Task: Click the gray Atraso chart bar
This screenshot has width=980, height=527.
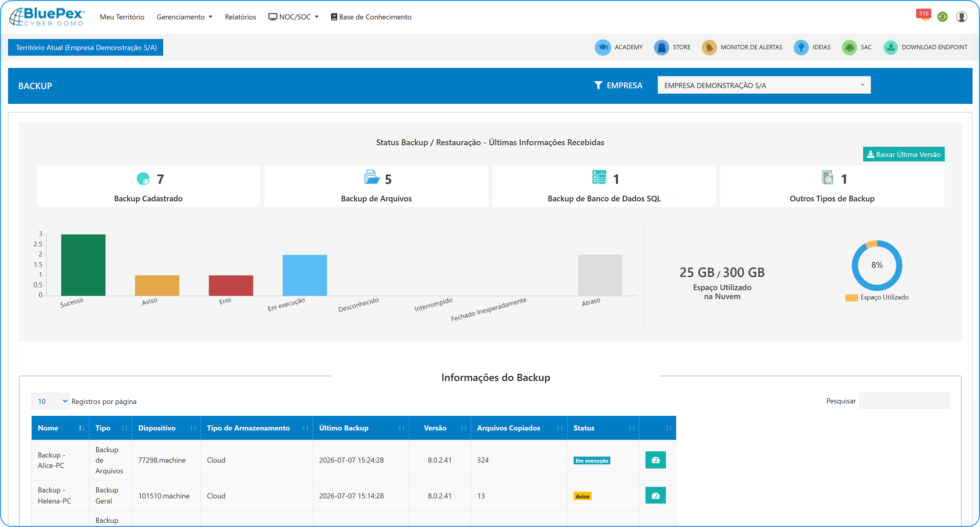Action: [x=600, y=275]
